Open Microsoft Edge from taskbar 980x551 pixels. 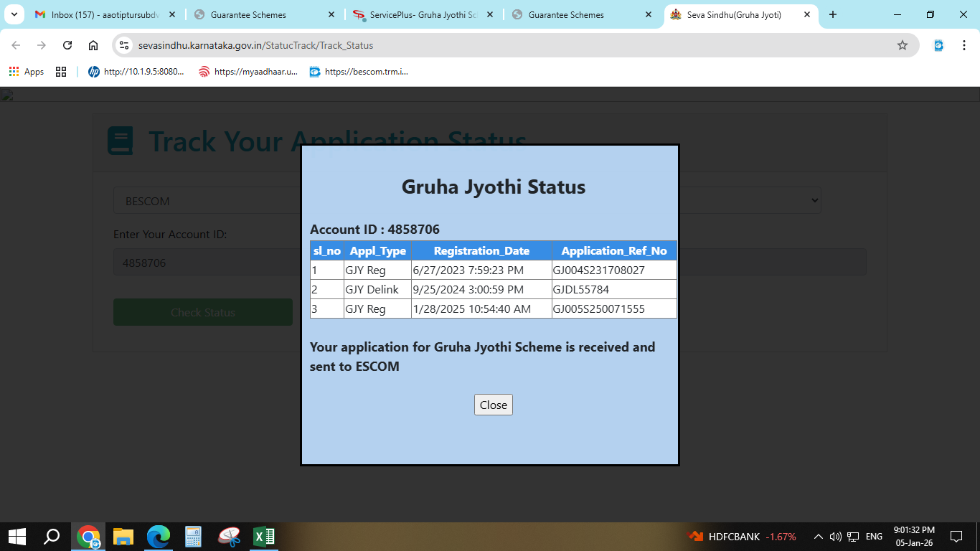pos(159,536)
